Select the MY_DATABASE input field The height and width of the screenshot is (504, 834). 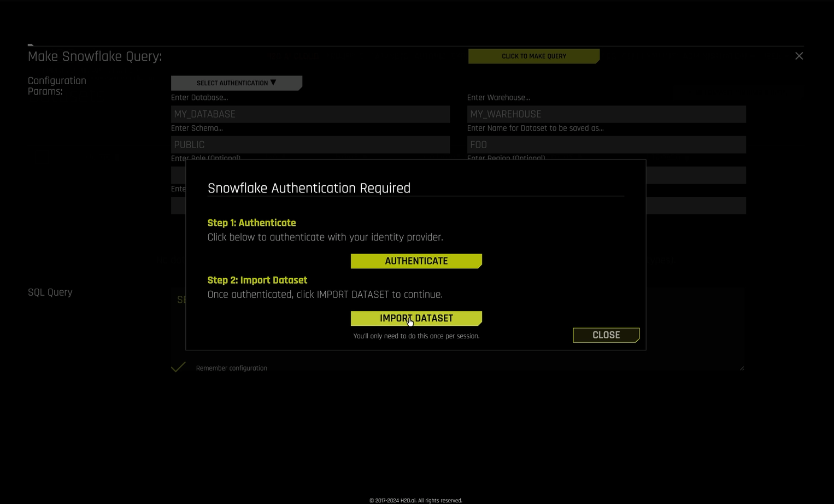(x=310, y=114)
